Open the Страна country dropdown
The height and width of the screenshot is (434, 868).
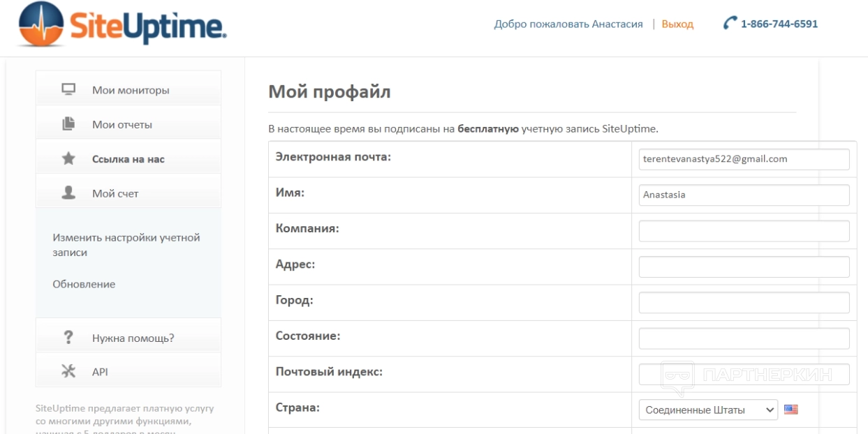tap(708, 410)
